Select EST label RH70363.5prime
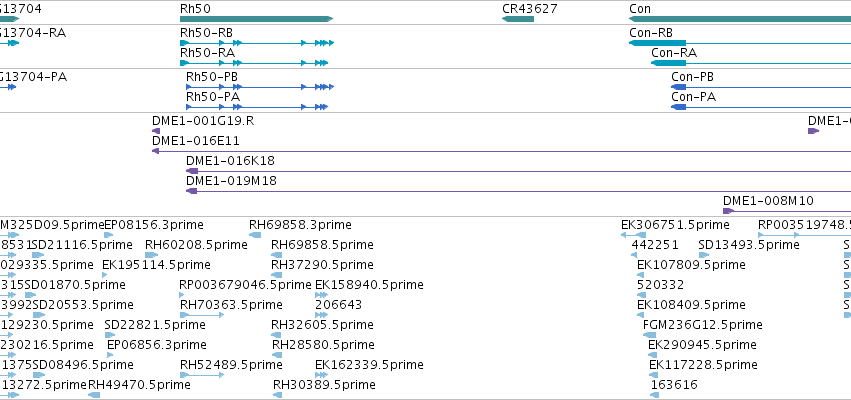This screenshot has height=400, width=851. coord(231,305)
